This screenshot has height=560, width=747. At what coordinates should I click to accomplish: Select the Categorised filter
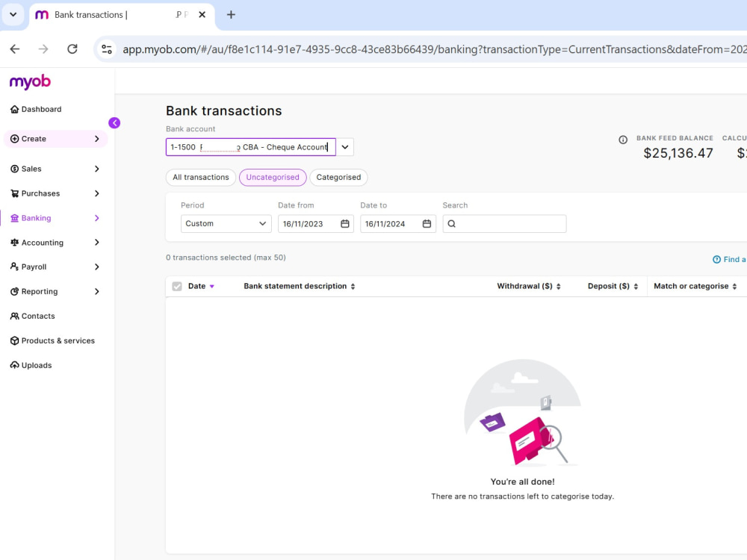(x=338, y=177)
